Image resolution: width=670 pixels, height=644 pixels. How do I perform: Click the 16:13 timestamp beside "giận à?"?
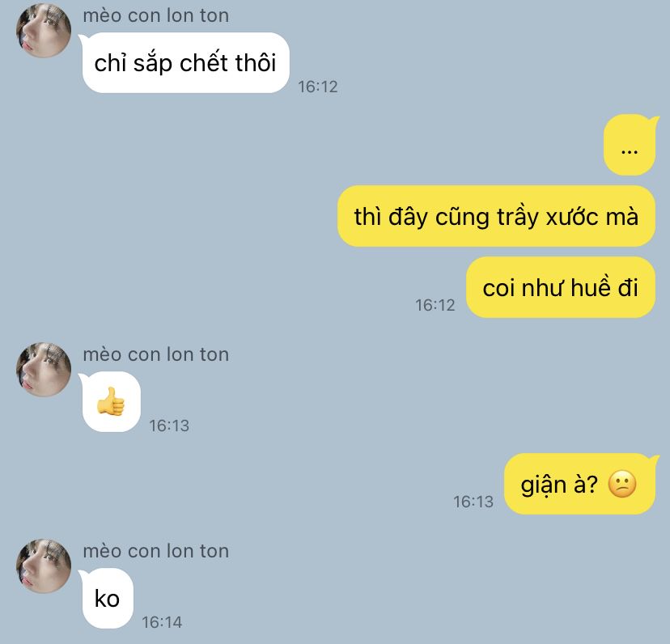(473, 502)
